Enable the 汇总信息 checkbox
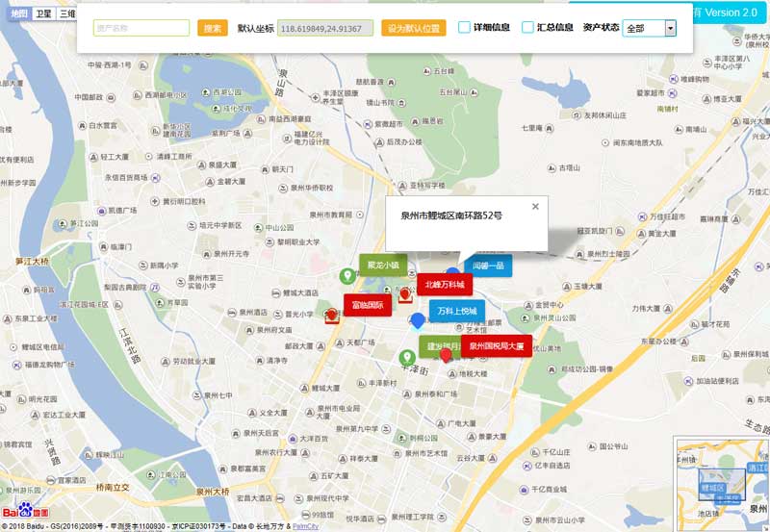 point(527,28)
